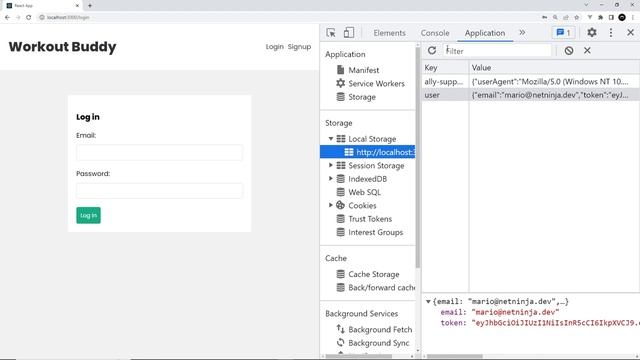Expand the IndexedDB tree node
The width and height of the screenshot is (640, 360).
(331, 179)
